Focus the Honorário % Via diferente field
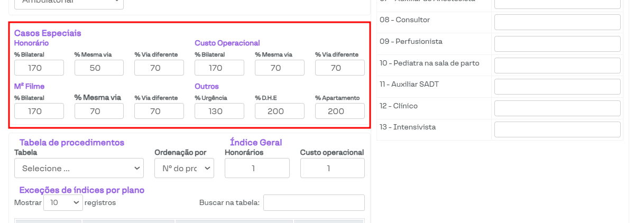Screen dimensions: 644x223 (159, 68)
